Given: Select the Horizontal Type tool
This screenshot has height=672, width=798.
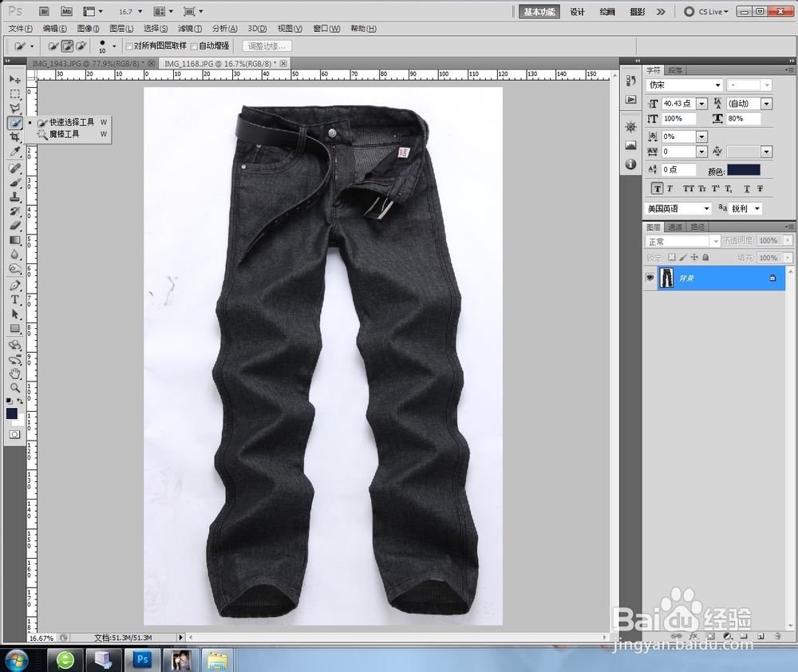Looking at the screenshot, I should 14,300.
